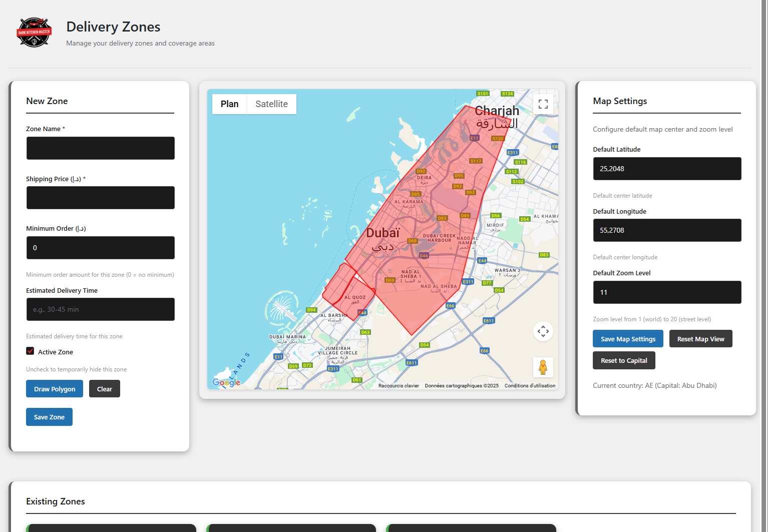Switch map to Plan view
The height and width of the screenshot is (532, 768).
coord(229,104)
